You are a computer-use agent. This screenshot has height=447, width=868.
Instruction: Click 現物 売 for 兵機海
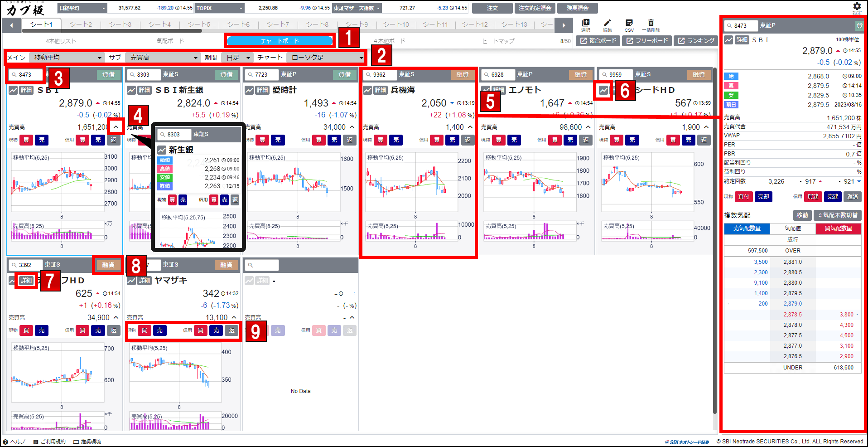point(396,140)
